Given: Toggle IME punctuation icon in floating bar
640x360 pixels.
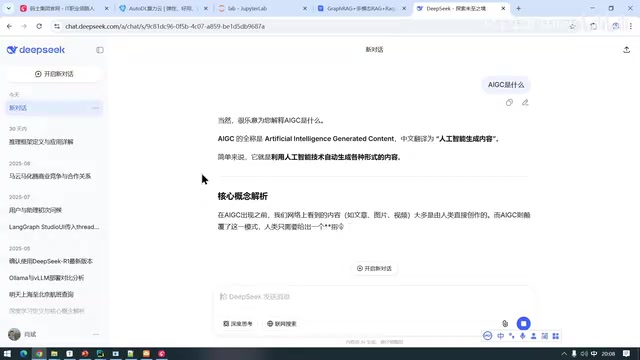Looking at the screenshot, I should pos(512,336).
